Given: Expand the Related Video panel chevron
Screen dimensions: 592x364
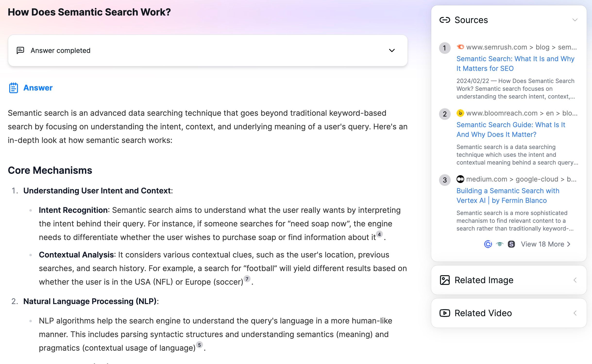Looking at the screenshot, I should (575, 313).
